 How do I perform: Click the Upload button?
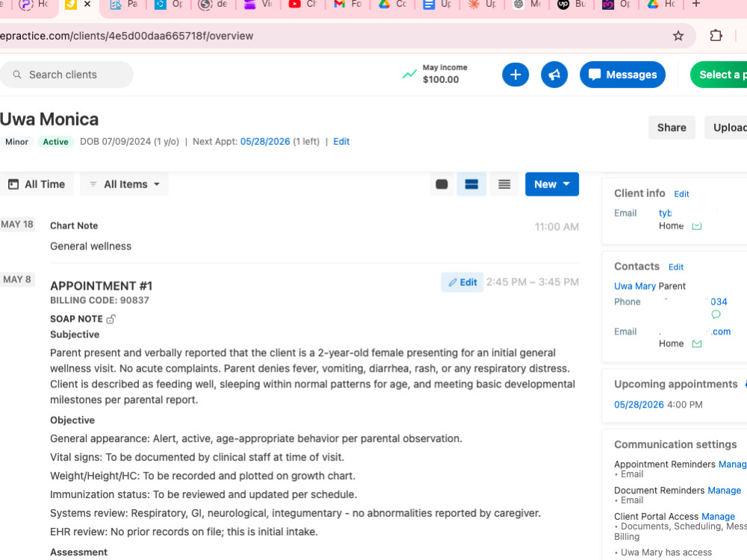[x=726, y=128]
